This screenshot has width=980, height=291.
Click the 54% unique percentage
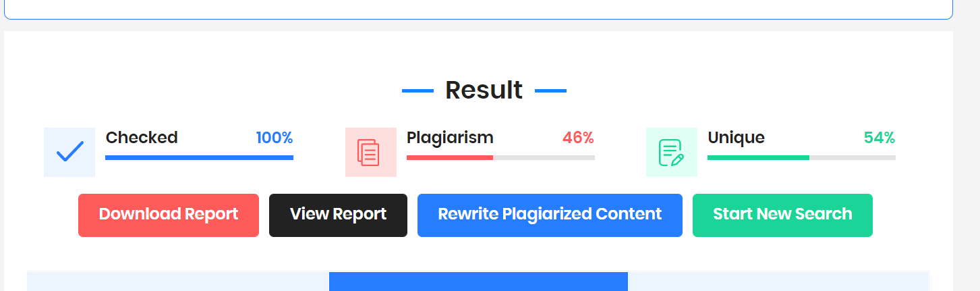[880, 138]
